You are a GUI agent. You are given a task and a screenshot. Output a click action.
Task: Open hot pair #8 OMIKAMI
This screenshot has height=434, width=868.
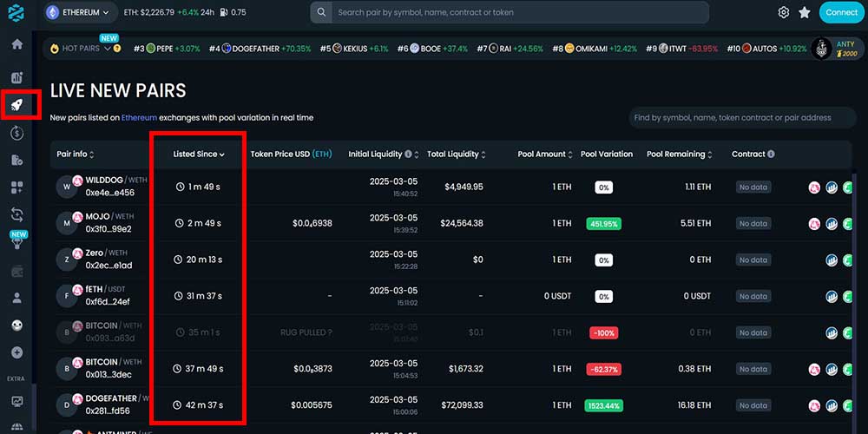[595, 49]
